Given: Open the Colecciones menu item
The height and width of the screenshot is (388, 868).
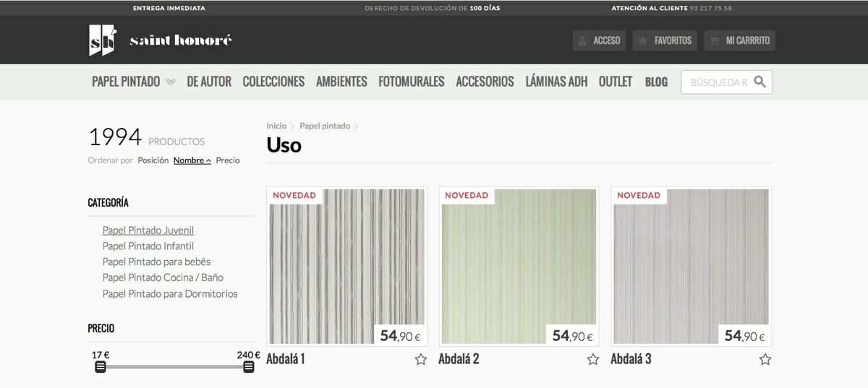Looking at the screenshot, I should click(273, 82).
